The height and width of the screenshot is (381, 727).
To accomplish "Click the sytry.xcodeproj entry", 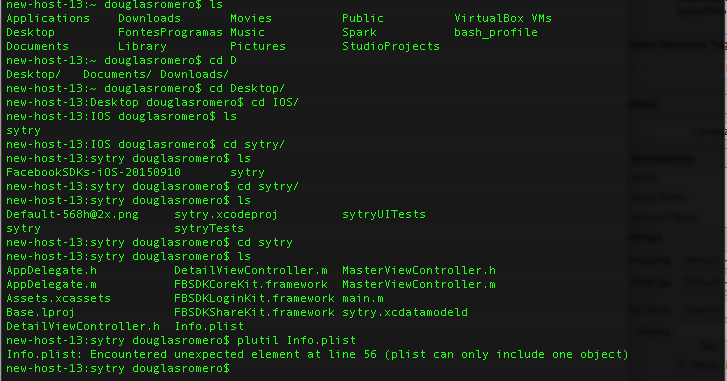I will click(x=226, y=214).
